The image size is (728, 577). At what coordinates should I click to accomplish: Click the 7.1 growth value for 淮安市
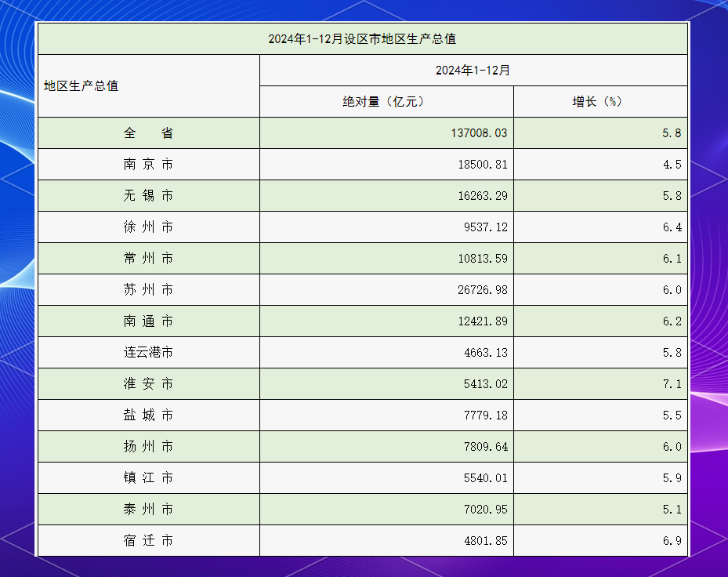pos(672,384)
